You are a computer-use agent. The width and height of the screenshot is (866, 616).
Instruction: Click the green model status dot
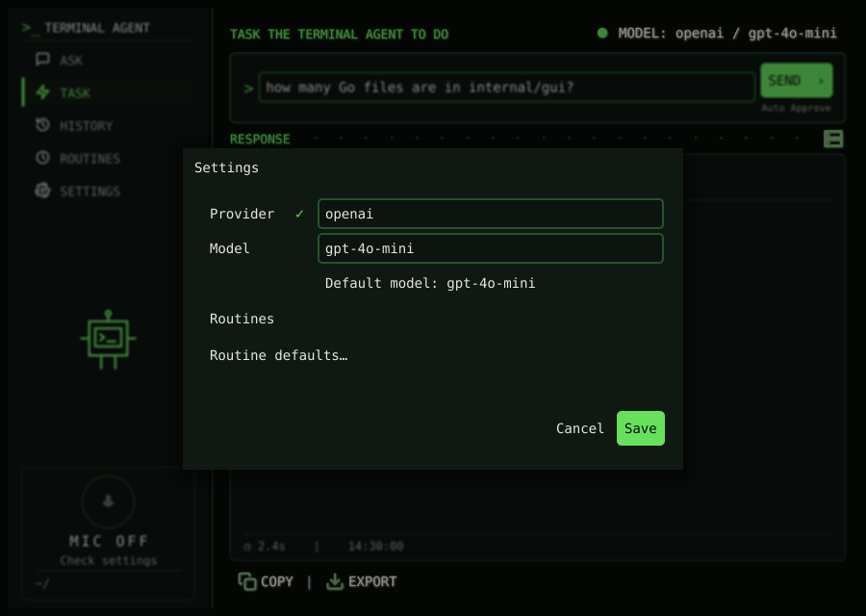pos(602,33)
